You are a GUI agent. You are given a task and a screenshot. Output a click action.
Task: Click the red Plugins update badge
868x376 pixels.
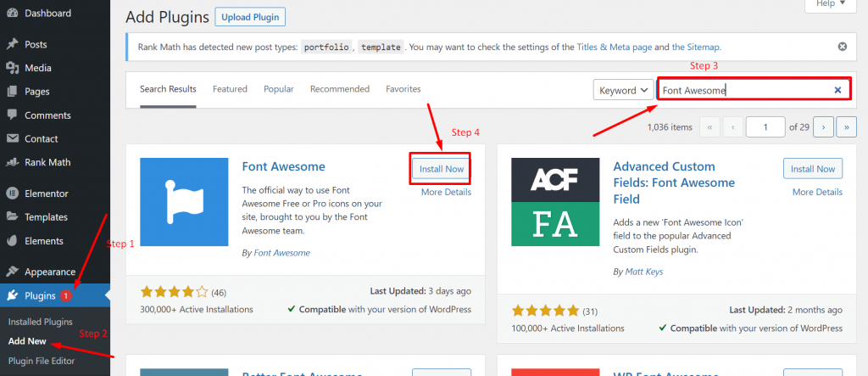(x=66, y=296)
